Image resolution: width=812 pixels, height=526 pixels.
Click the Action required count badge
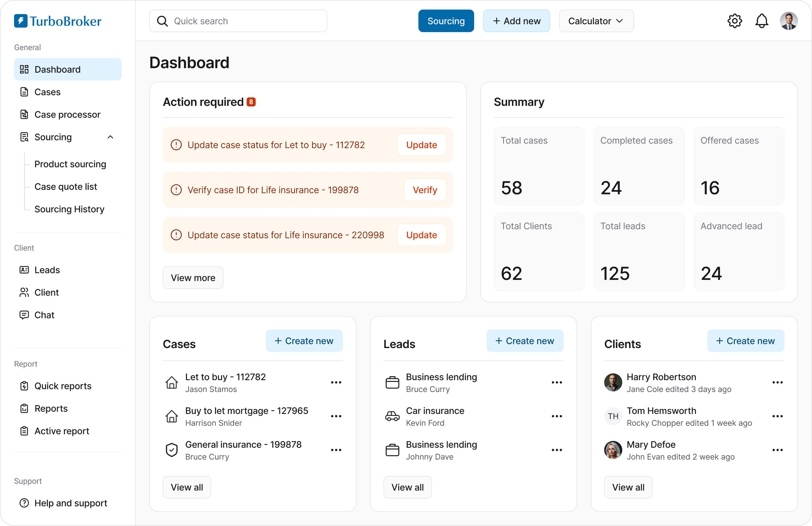coord(251,102)
